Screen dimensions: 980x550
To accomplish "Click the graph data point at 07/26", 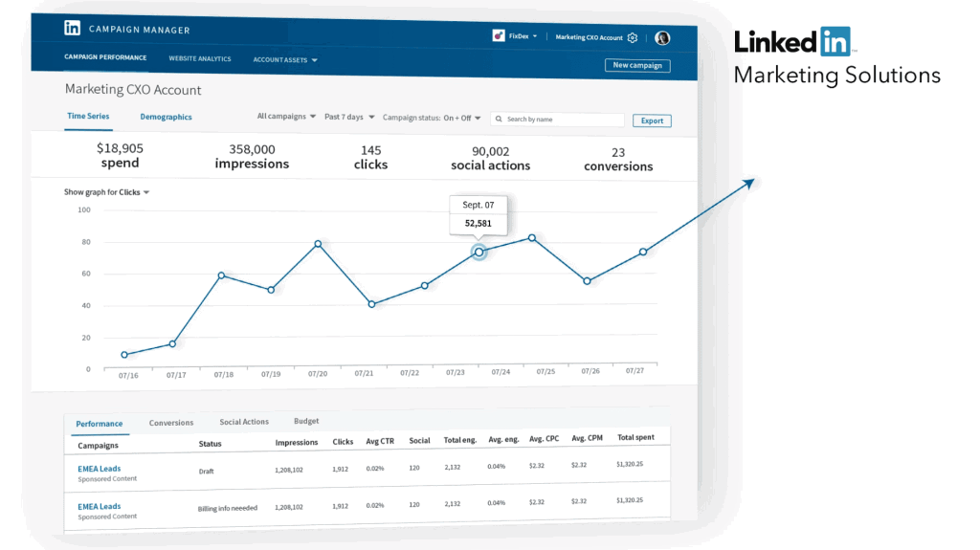I will pos(587,281).
